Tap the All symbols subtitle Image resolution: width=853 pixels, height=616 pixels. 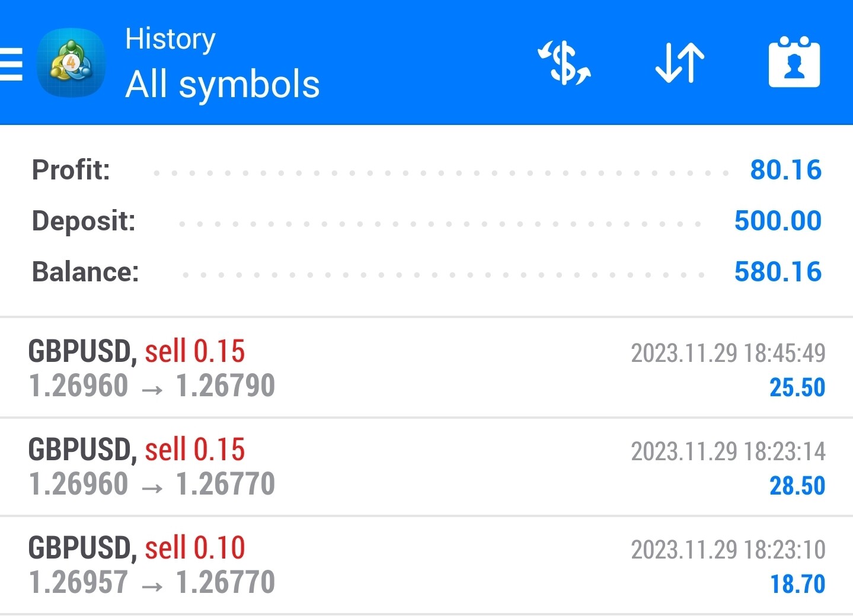(222, 84)
